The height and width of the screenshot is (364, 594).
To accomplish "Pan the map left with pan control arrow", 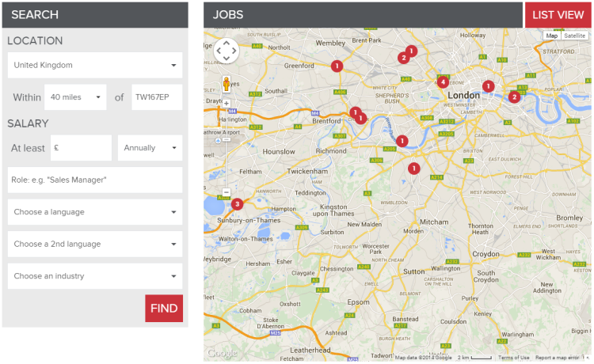I will point(219,51).
